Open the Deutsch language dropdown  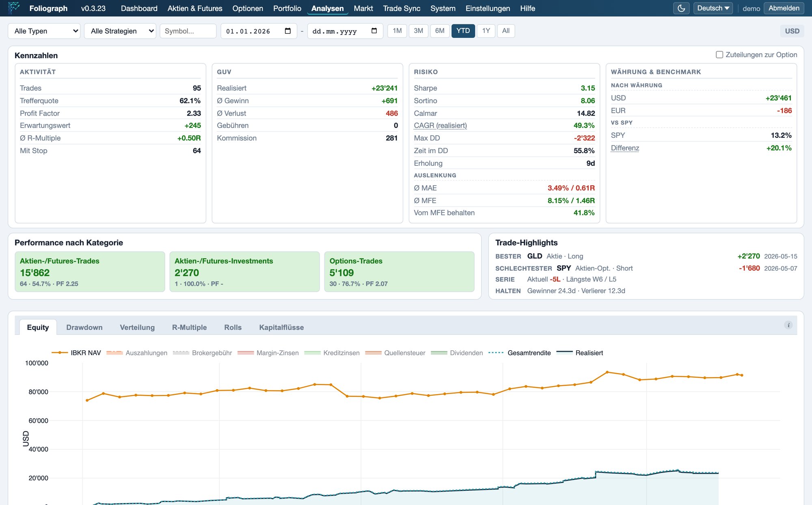coord(713,8)
